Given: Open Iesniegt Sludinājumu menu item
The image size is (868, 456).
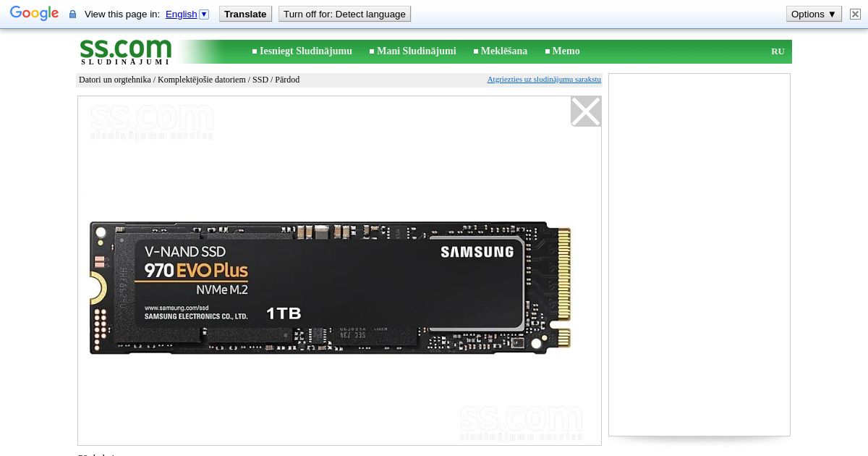Looking at the screenshot, I should pos(305,51).
